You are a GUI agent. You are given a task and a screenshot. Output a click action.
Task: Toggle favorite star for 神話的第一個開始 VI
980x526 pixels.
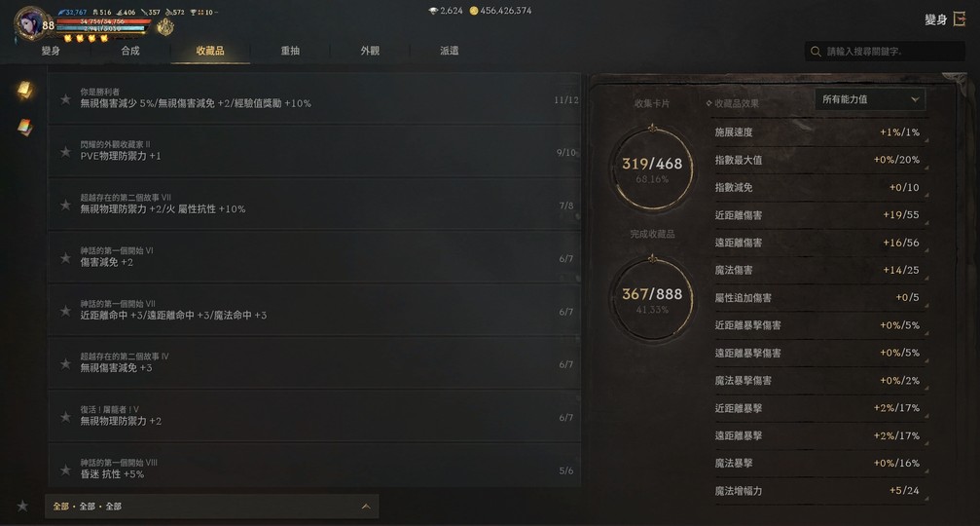(x=65, y=258)
